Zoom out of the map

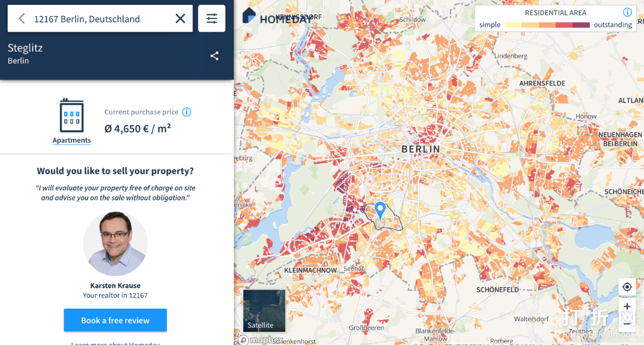tap(627, 324)
